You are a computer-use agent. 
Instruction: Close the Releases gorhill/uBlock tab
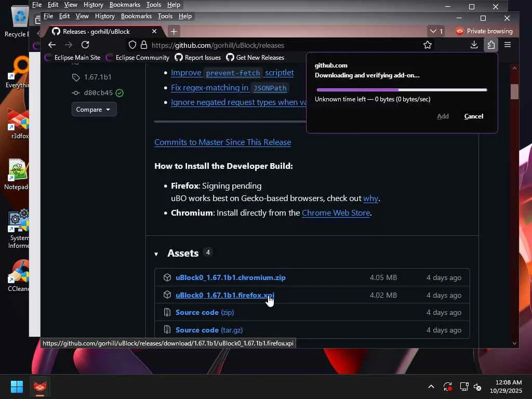coord(154,31)
